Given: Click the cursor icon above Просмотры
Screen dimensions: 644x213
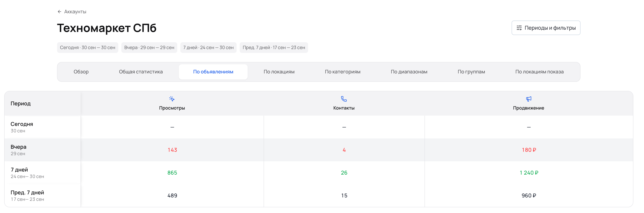Looking at the screenshot, I should tap(172, 99).
